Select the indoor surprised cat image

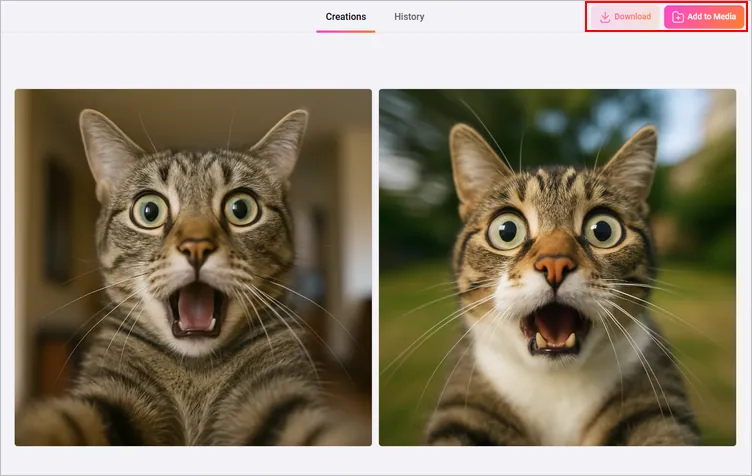click(193, 267)
